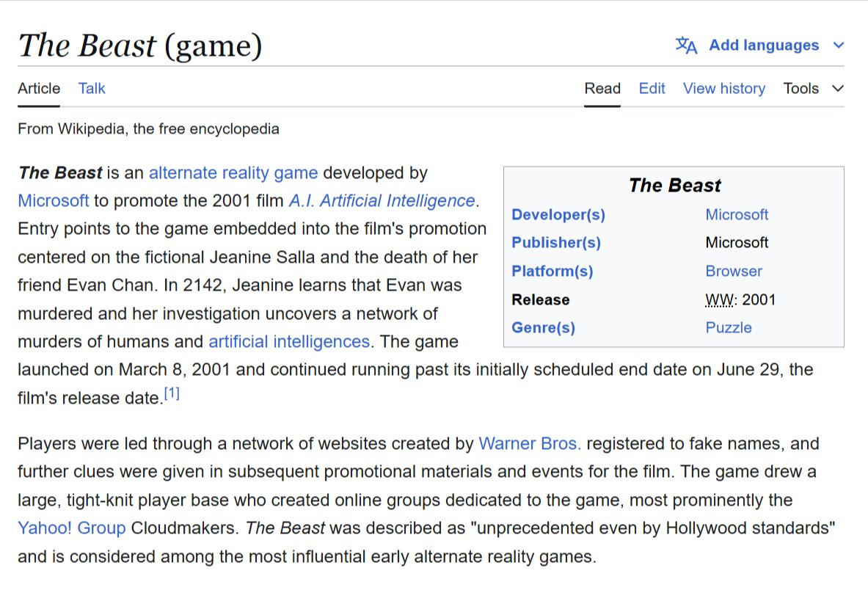Select the Read tab

tap(602, 89)
